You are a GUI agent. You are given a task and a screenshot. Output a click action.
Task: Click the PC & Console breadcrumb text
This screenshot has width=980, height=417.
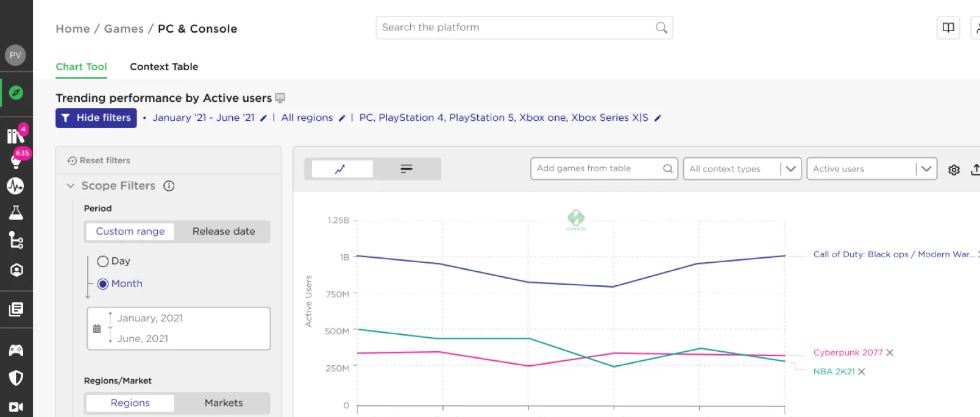(197, 29)
